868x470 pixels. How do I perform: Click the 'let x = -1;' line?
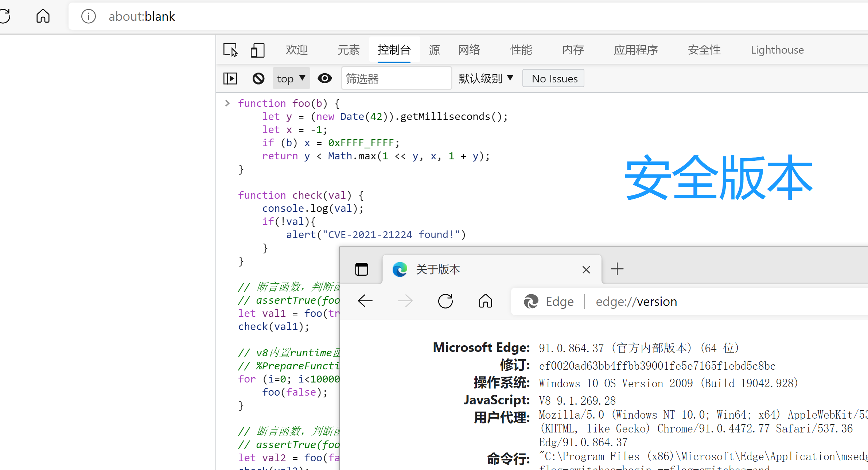[295, 129]
